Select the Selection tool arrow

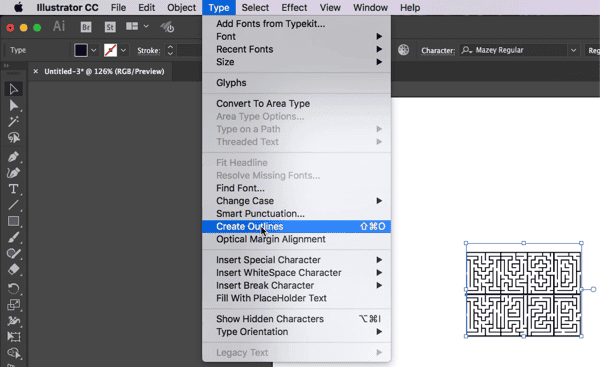[13, 89]
